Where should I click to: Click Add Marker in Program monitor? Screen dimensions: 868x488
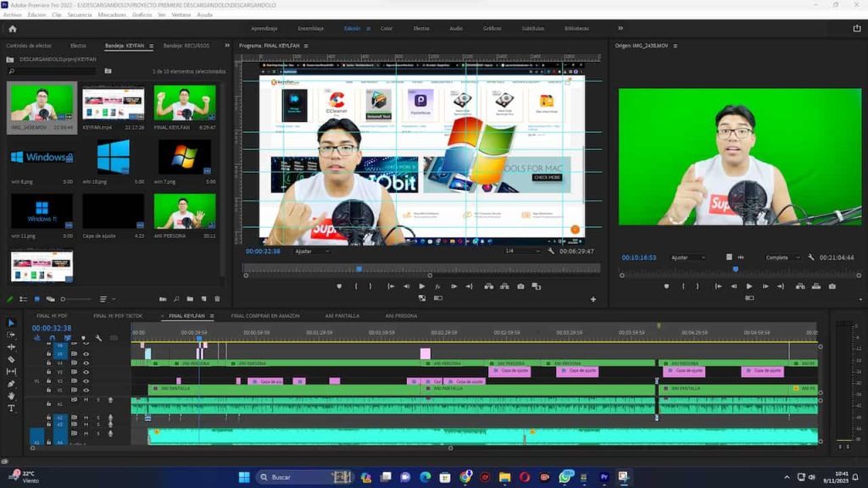pos(339,286)
